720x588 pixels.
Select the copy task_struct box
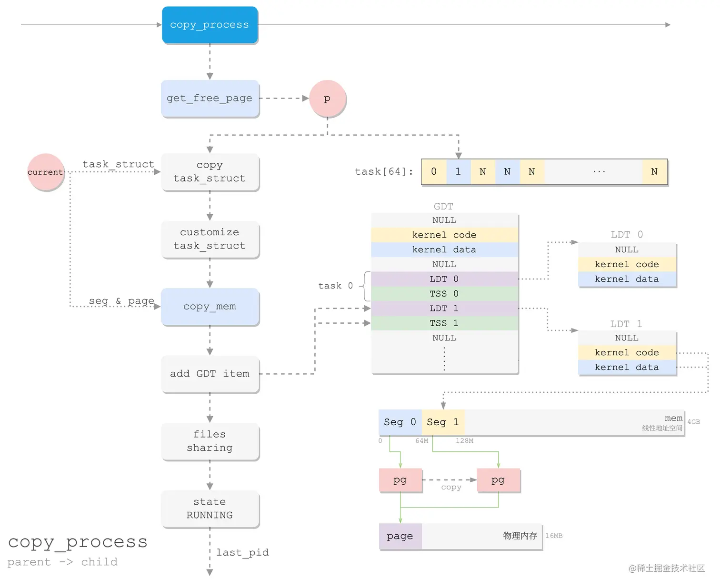210,172
